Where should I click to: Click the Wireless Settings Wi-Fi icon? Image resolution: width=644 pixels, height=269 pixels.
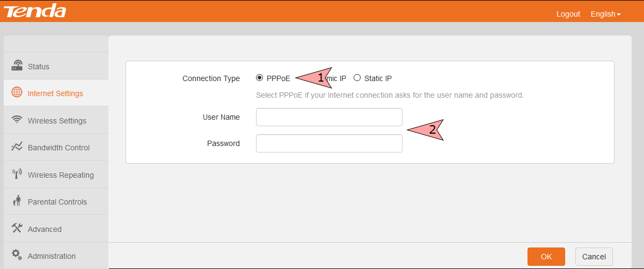point(17,120)
